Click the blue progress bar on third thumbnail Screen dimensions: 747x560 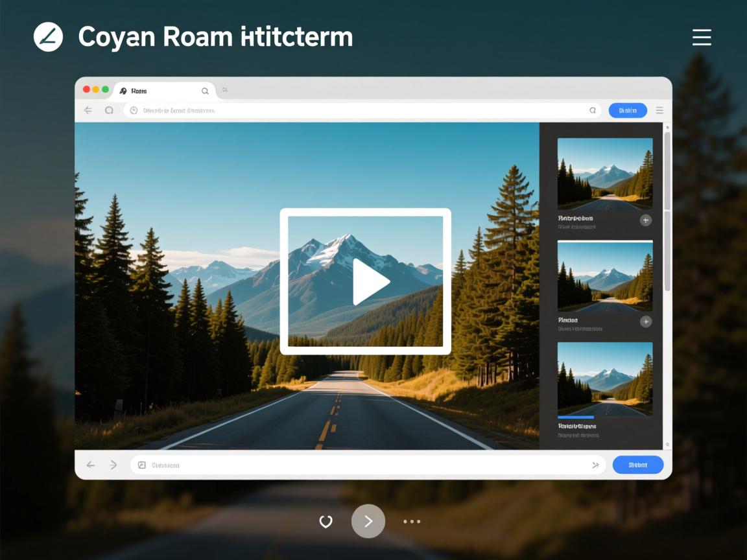click(x=576, y=417)
